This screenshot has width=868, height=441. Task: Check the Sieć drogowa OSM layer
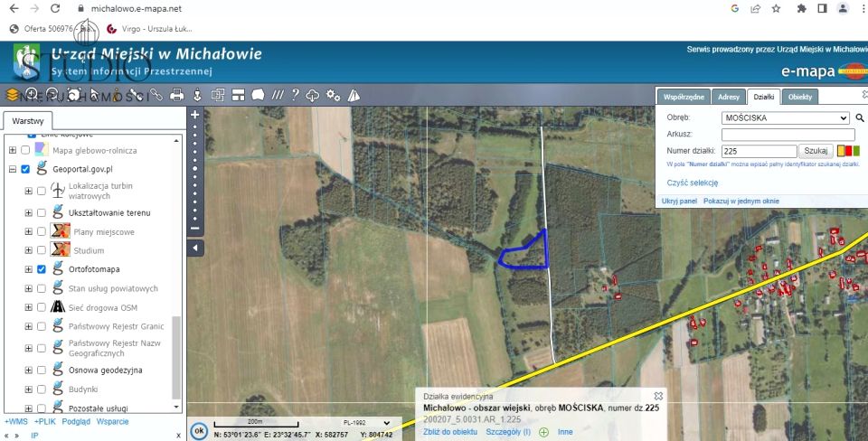[42, 307]
